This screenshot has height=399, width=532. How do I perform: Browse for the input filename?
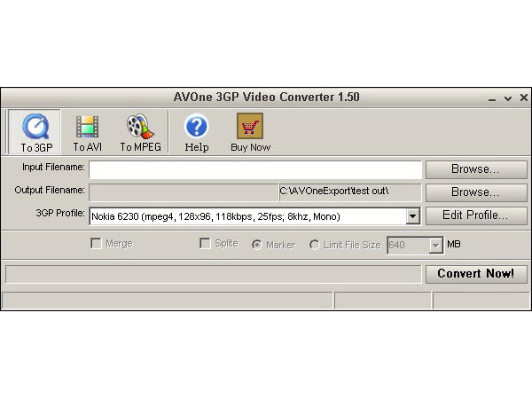point(476,169)
